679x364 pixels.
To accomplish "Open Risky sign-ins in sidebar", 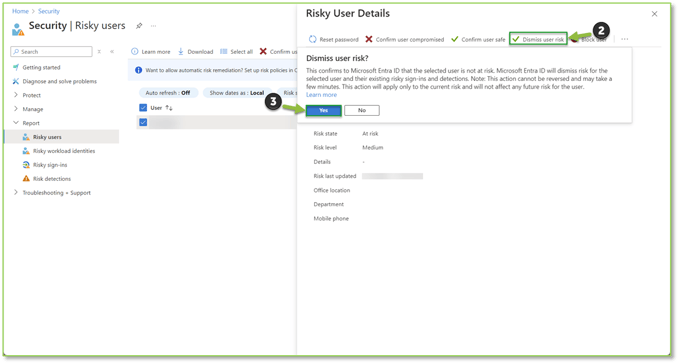I will click(x=45, y=165).
